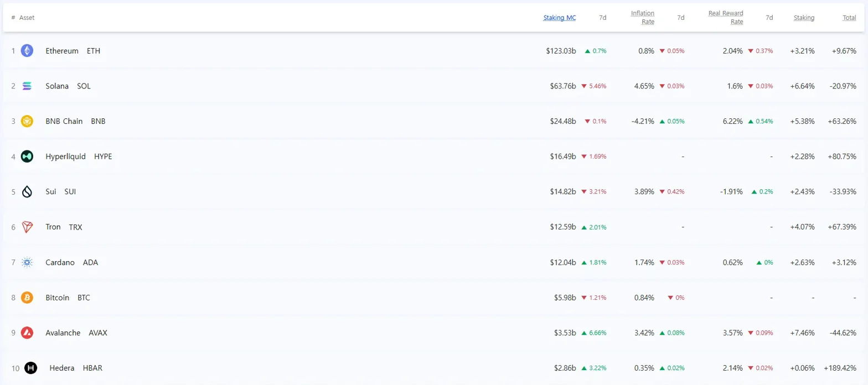Click the Asset column header

27,18
